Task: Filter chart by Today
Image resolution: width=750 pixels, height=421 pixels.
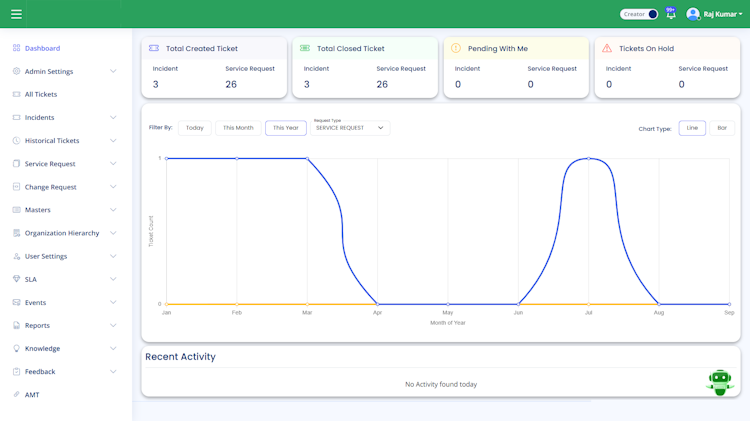Action: click(x=195, y=128)
